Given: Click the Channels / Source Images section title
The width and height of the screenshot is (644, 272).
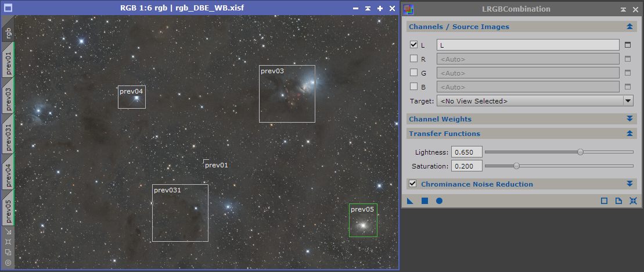Looking at the screenshot, I should pos(459,27).
